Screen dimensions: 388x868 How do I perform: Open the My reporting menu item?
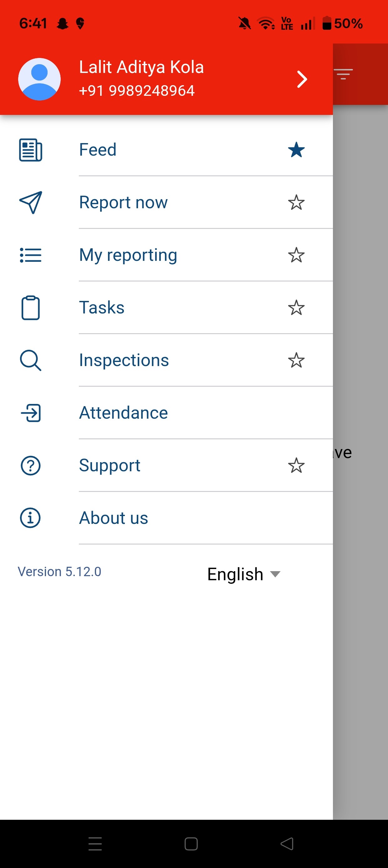click(128, 255)
